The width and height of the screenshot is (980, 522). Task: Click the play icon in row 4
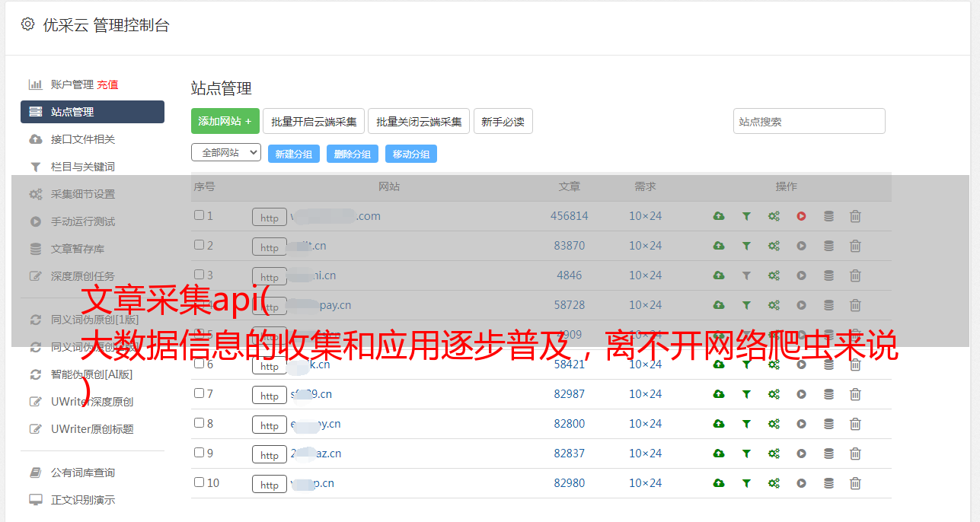[801, 305]
